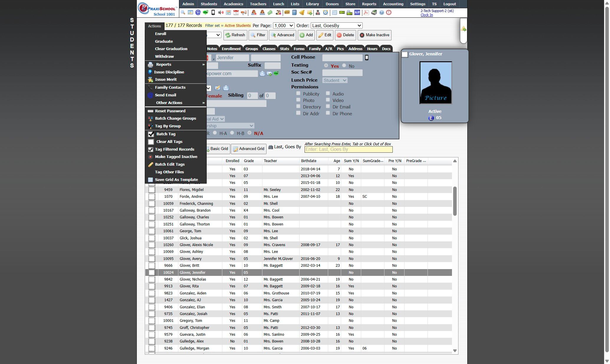Viewport: 610px width, 364px height.
Task: Select Issue Discipline from Actions menu
Action: [169, 72]
